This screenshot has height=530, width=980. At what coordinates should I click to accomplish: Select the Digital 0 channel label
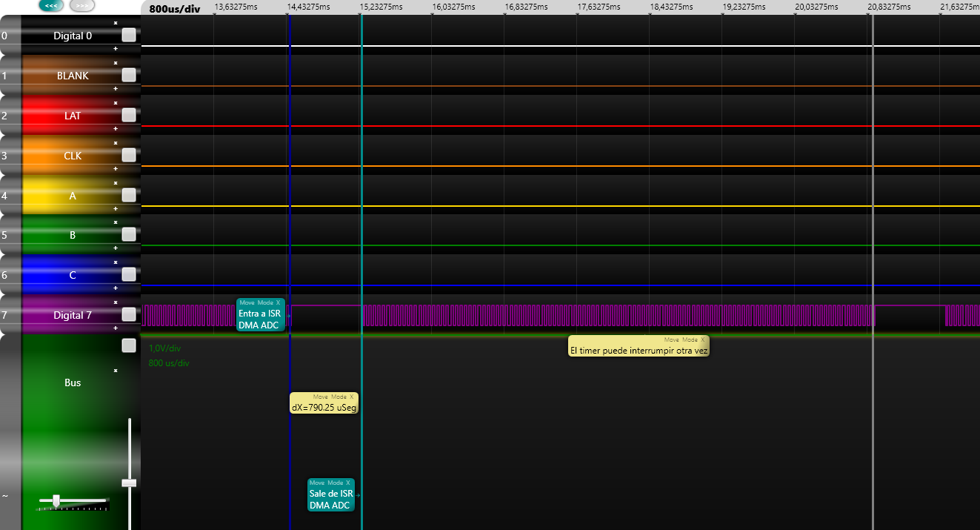(x=73, y=36)
